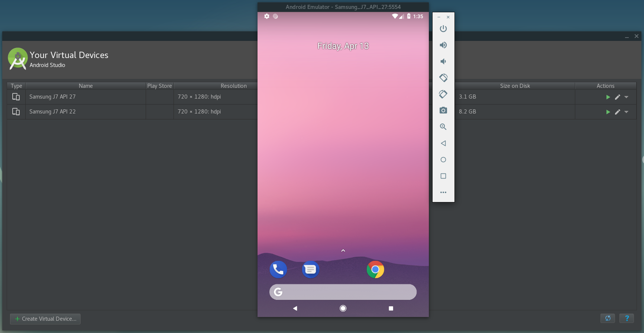Tap the Android Recents square button
Screen dimensions: 644x333
tap(391, 308)
